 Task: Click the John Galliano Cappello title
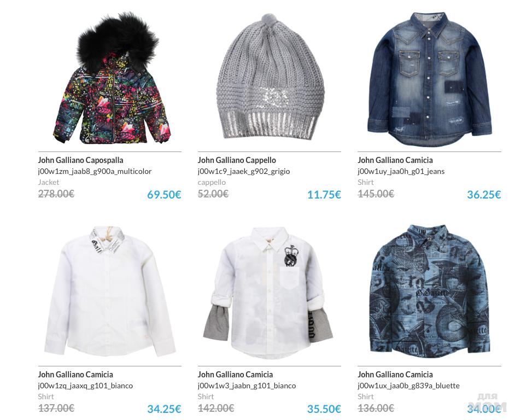point(237,160)
